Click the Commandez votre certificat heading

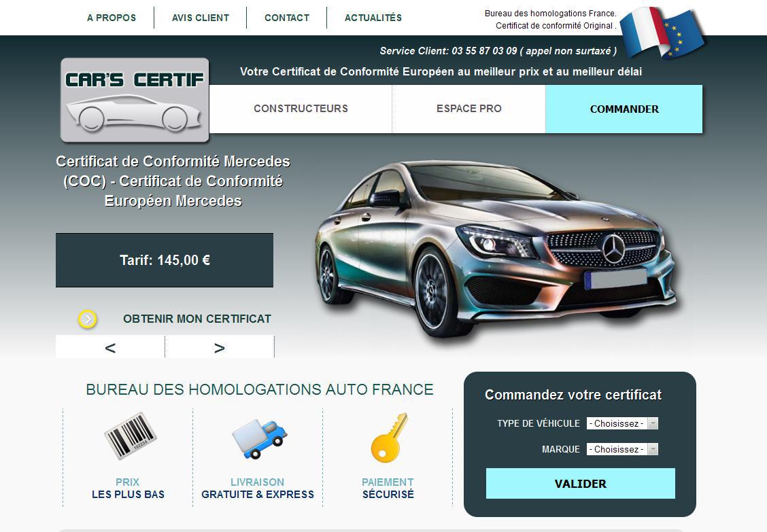(x=573, y=395)
